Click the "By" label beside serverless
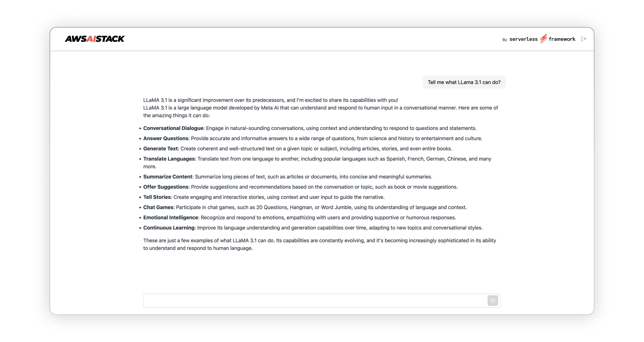Image resolution: width=644 pixels, height=342 pixels. tap(505, 40)
